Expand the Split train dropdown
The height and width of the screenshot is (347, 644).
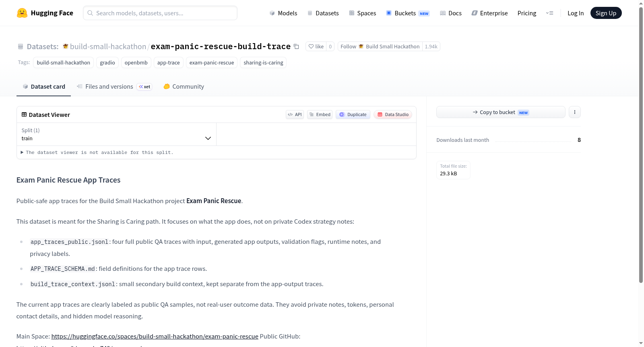(x=116, y=134)
